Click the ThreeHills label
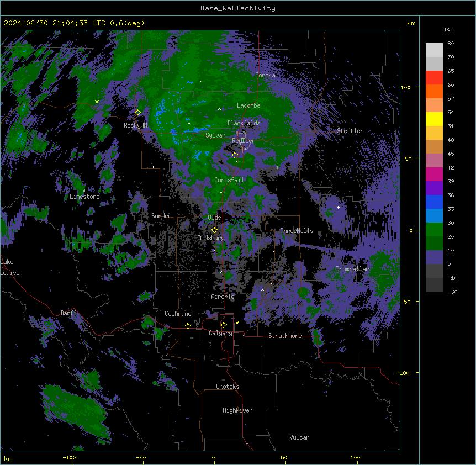Image resolution: width=476 pixels, height=465 pixels. coord(297,231)
